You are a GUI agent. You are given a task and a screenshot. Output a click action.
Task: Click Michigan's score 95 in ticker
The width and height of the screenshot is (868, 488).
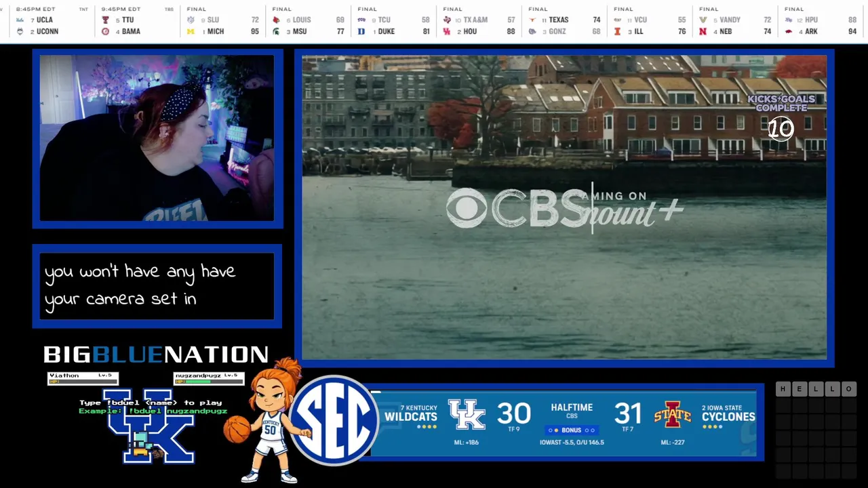point(254,32)
